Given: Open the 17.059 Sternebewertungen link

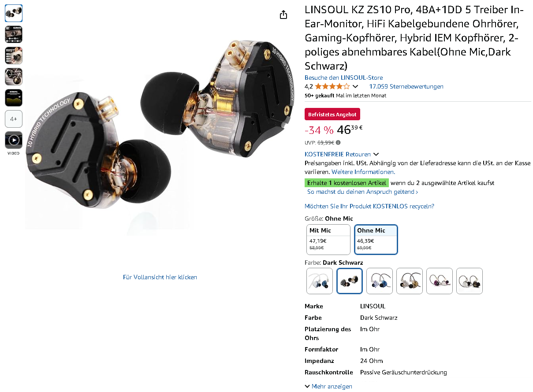Looking at the screenshot, I should click(406, 86).
